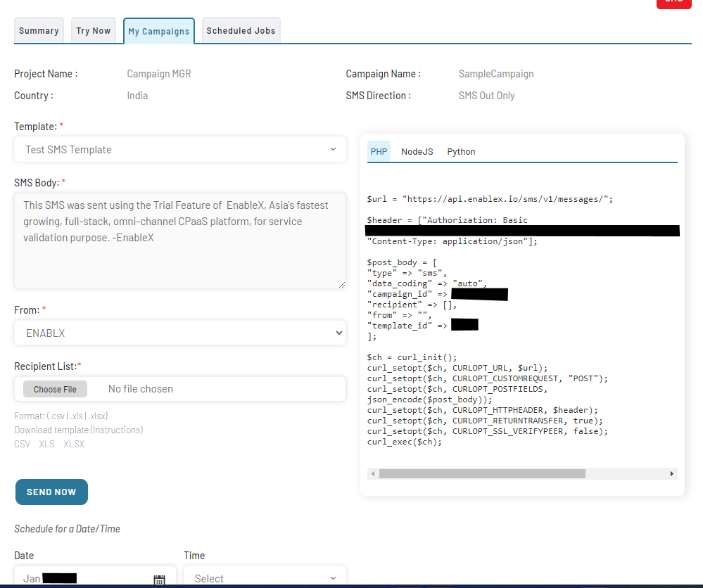Click the code panel scroll-left arrow

[x=372, y=474]
